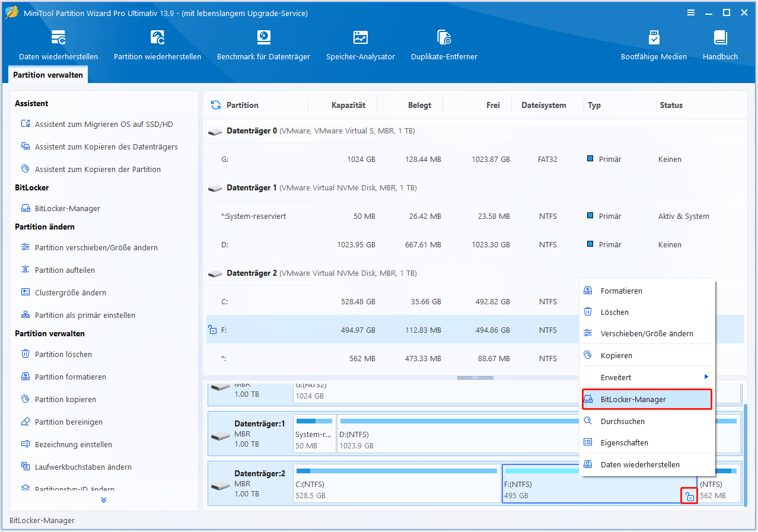Sort by the Frei column header
The height and width of the screenshot is (532, 758).
click(493, 105)
